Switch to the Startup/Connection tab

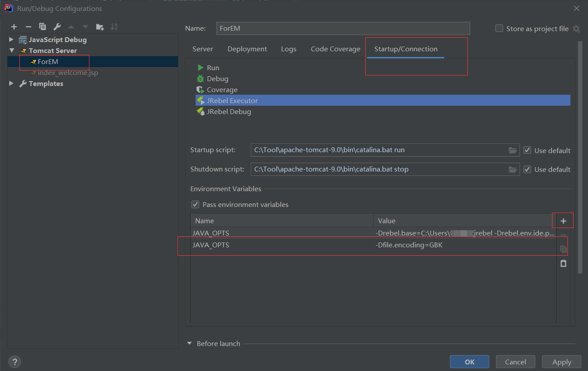[406, 49]
